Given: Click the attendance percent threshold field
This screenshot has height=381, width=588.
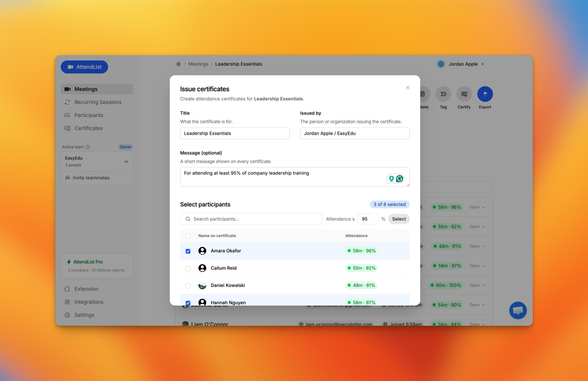Looking at the screenshot, I should coord(368,219).
